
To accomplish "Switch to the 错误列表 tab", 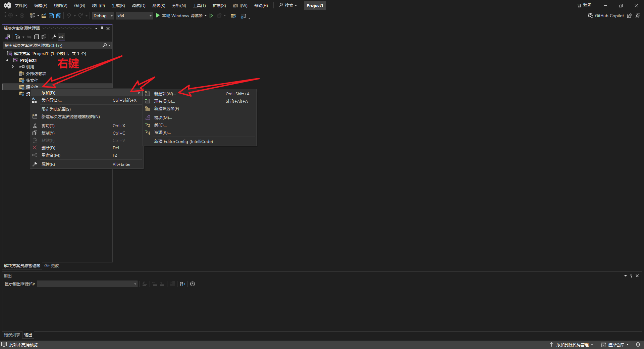I will pyautogui.click(x=12, y=335).
